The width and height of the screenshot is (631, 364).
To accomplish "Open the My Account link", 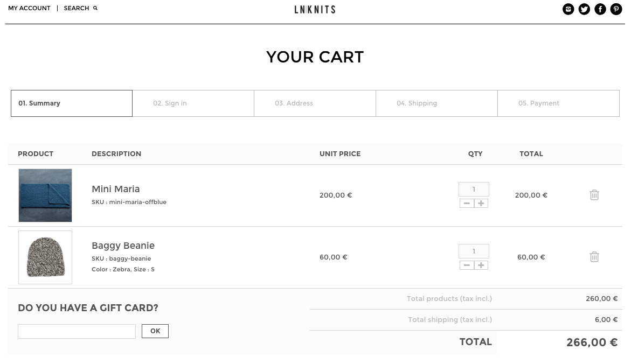I will [29, 8].
